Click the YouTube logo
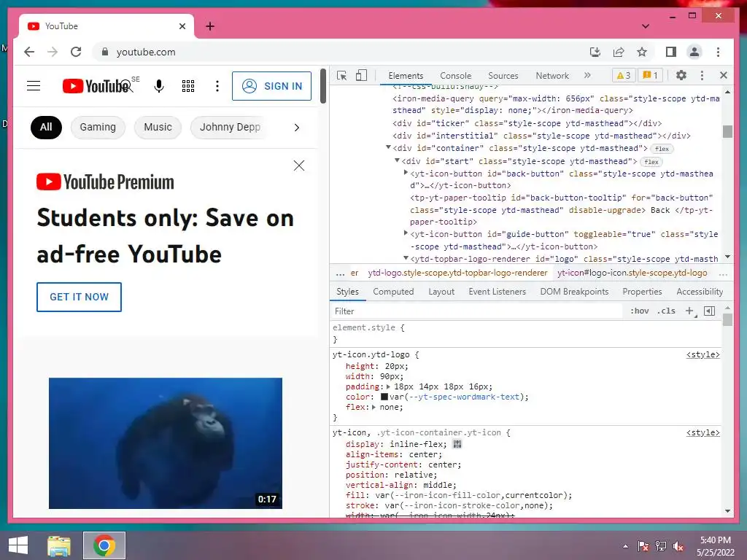This screenshot has height=560, width=747. coord(97,86)
